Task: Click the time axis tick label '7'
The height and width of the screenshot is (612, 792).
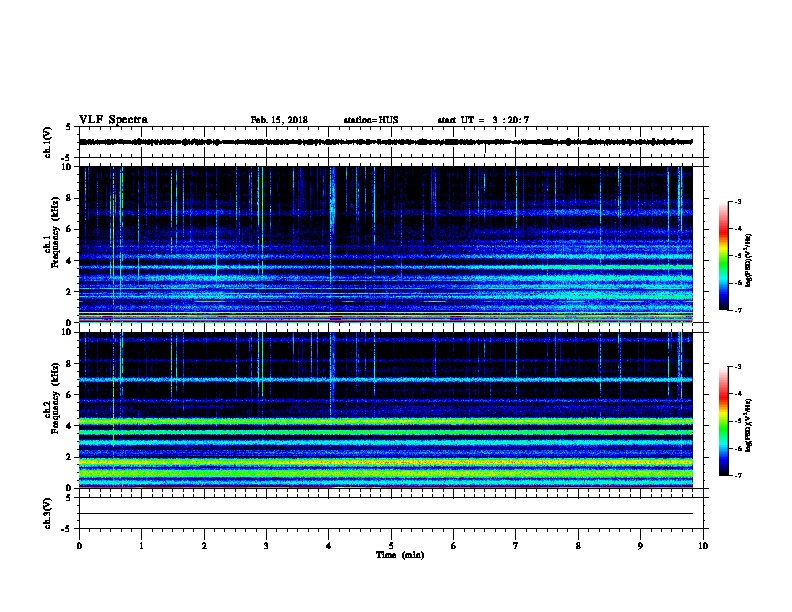Action: (x=516, y=545)
